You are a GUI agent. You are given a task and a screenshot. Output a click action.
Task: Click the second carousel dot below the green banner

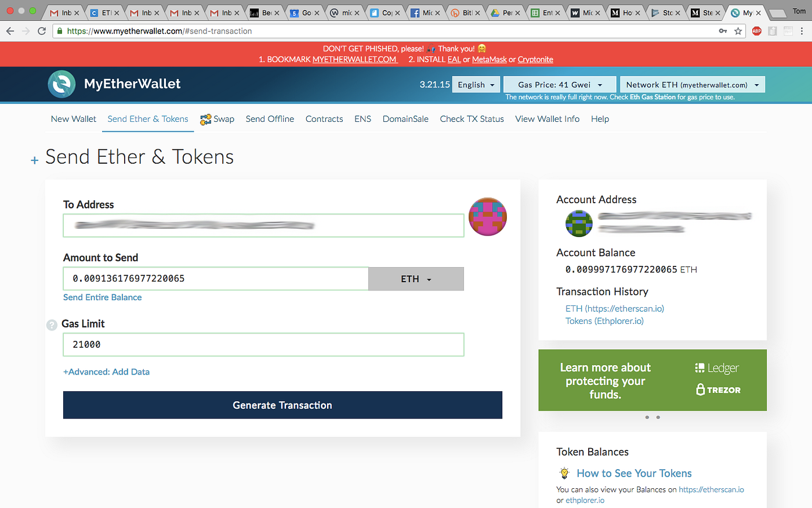click(658, 417)
